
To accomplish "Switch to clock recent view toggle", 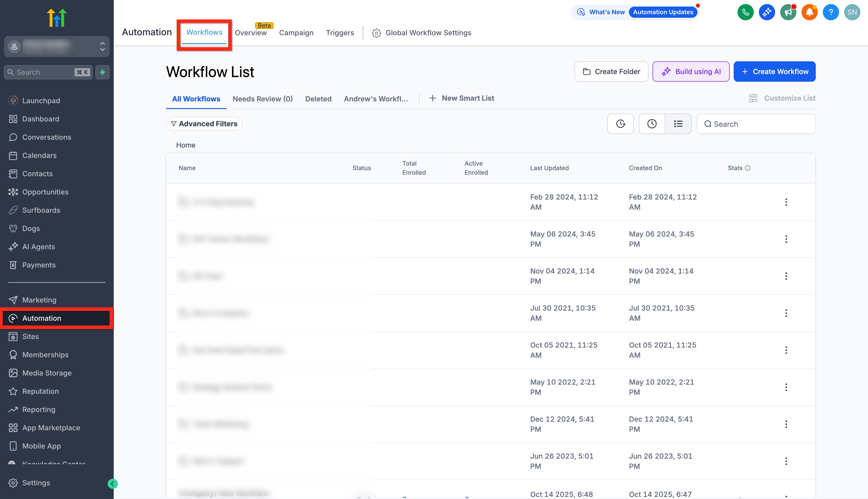I will tap(652, 124).
